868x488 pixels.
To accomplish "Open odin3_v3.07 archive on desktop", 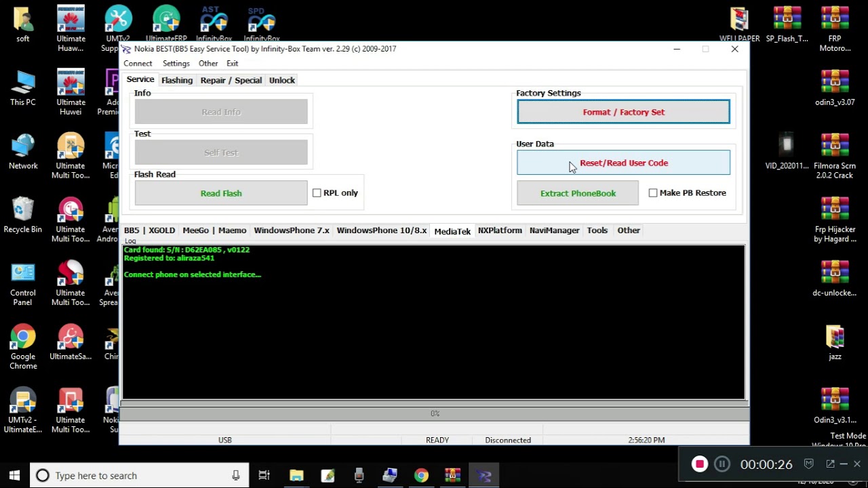I will click(x=835, y=88).
